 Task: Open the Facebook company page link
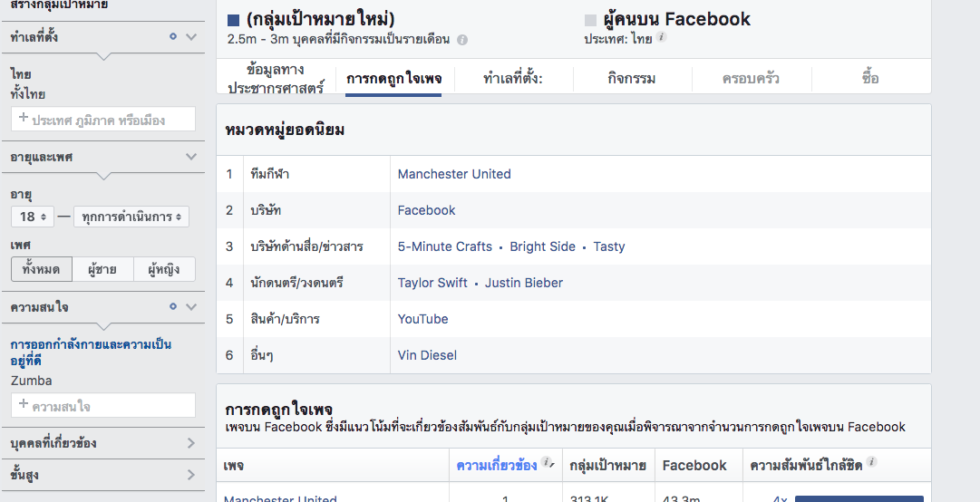426,210
